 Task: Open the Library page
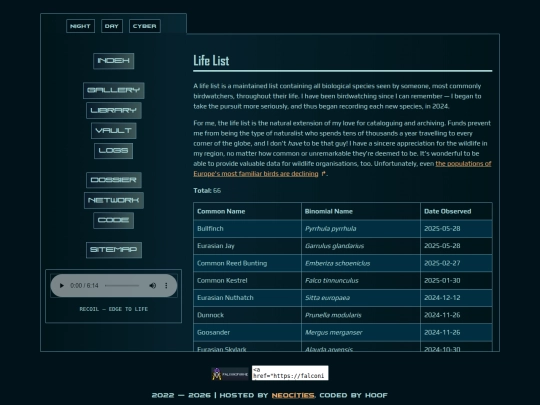click(114, 111)
